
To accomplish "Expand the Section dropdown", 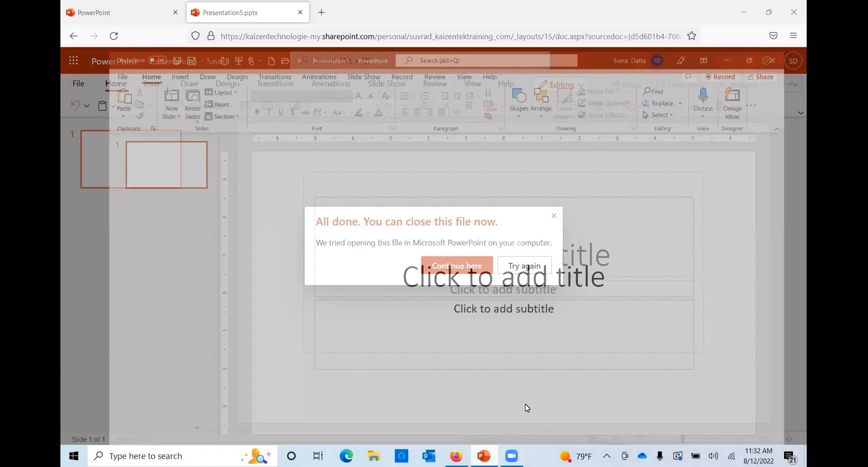I will (223, 116).
